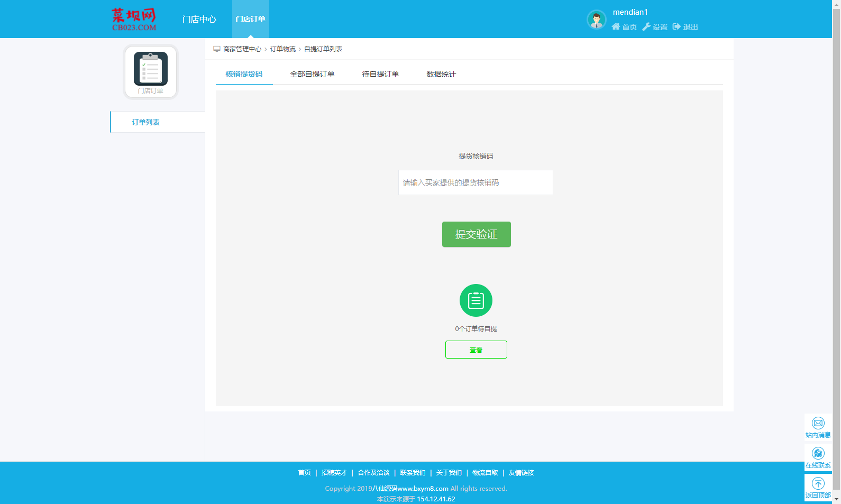Viewport: 841px width, 504px height.
Task: Click the 提货核销码 label
Action: click(x=476, y=156)
